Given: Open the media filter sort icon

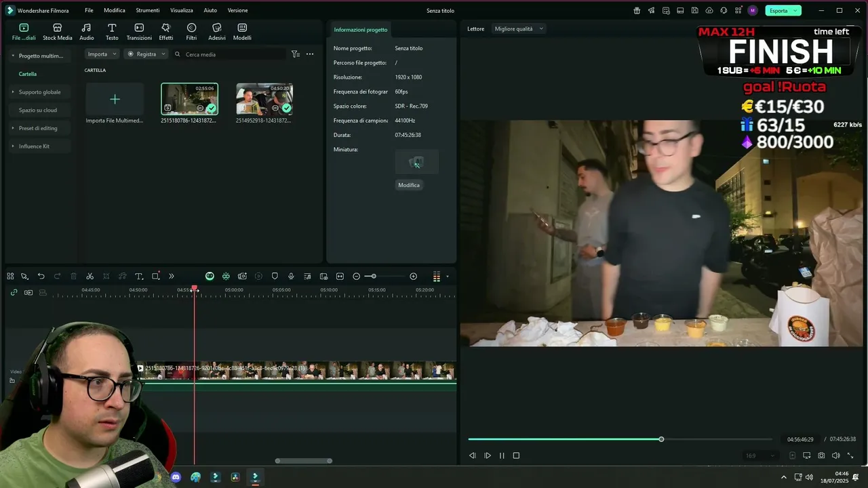Looking at the screenshot, I should (295, 54).
